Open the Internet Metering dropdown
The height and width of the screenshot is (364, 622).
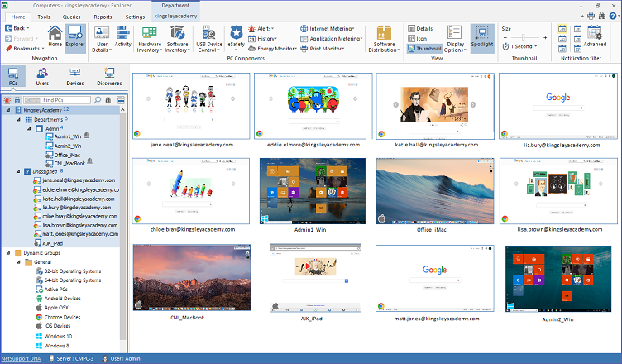coord(328,29)
